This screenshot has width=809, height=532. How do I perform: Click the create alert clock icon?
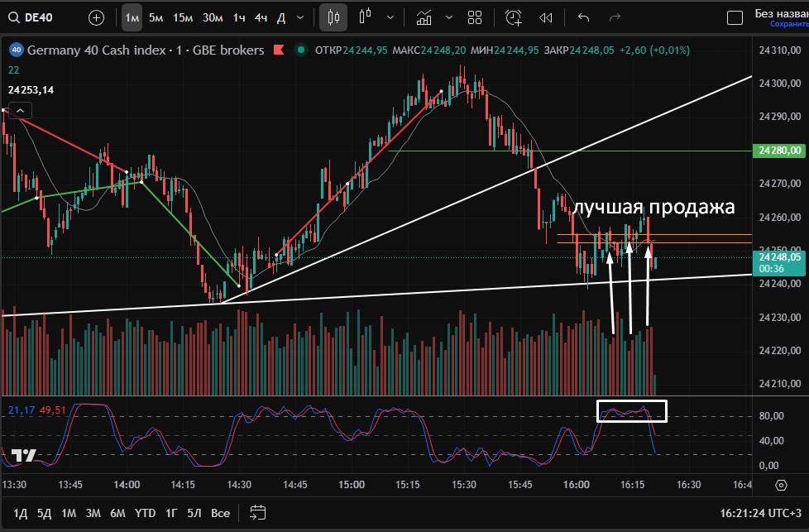(514, 17)
